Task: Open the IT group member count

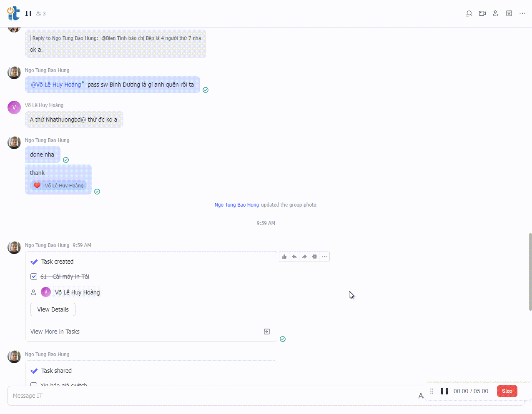Action: click(x=41, y=14)
